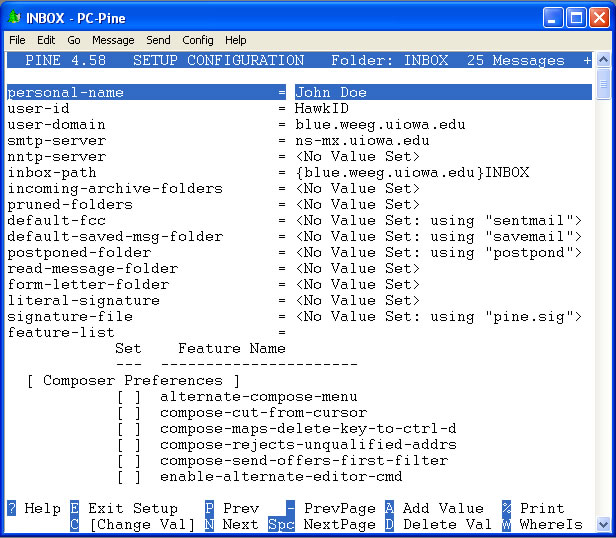
Task: Click the P Prev command
Action: (232, 509)
